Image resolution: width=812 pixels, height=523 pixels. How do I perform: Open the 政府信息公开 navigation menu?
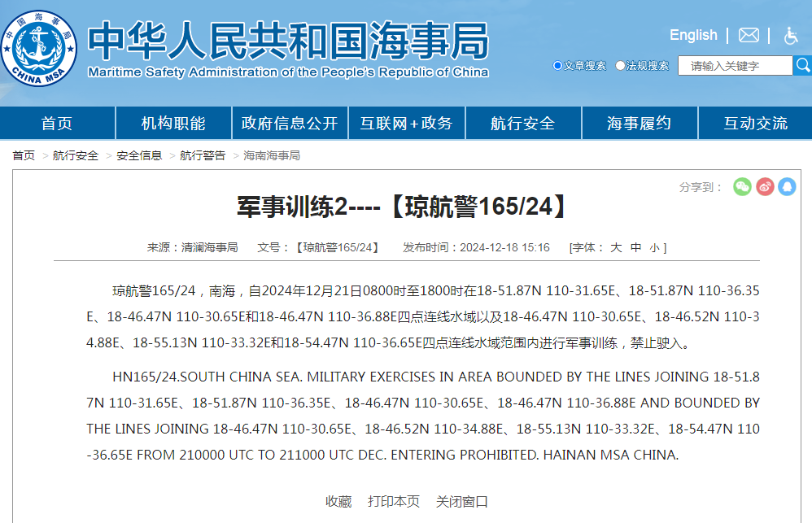point(290,124)
